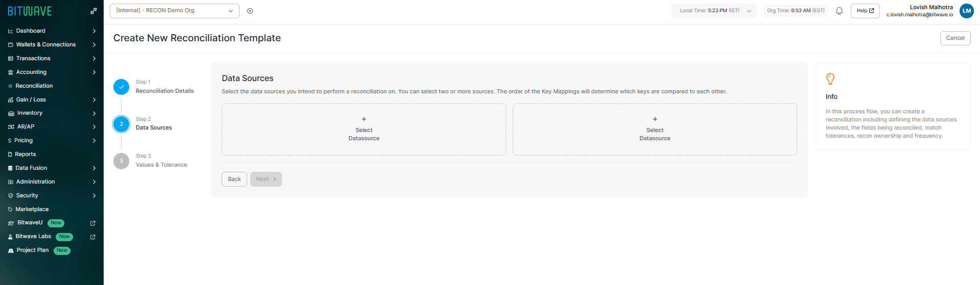This screenshot has height=285, width=980.
Task: Click the Project Plan New badge
Action: (x=62, y=251)
